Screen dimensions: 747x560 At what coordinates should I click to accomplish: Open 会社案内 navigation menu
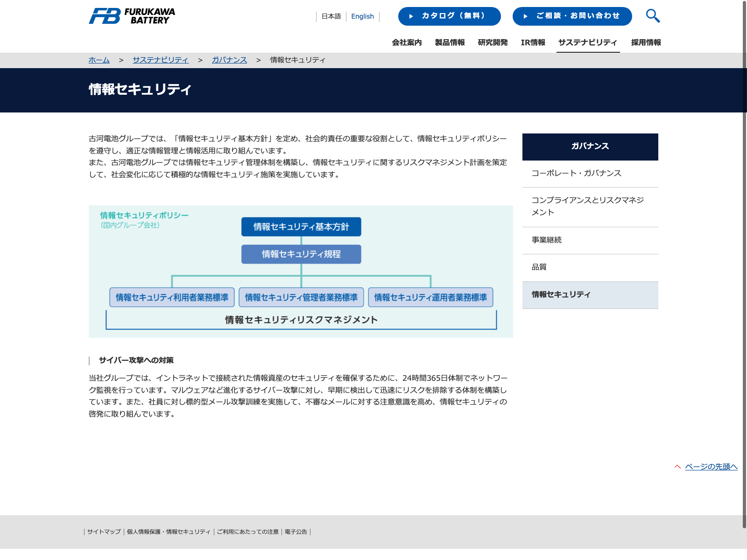[x=407, y=42]
